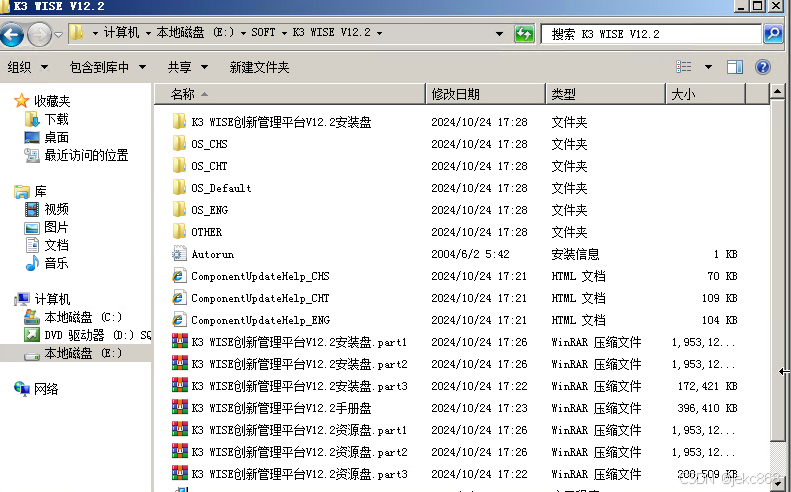
Task: Click the Back navigation arrow button
Action: point(12,34)
